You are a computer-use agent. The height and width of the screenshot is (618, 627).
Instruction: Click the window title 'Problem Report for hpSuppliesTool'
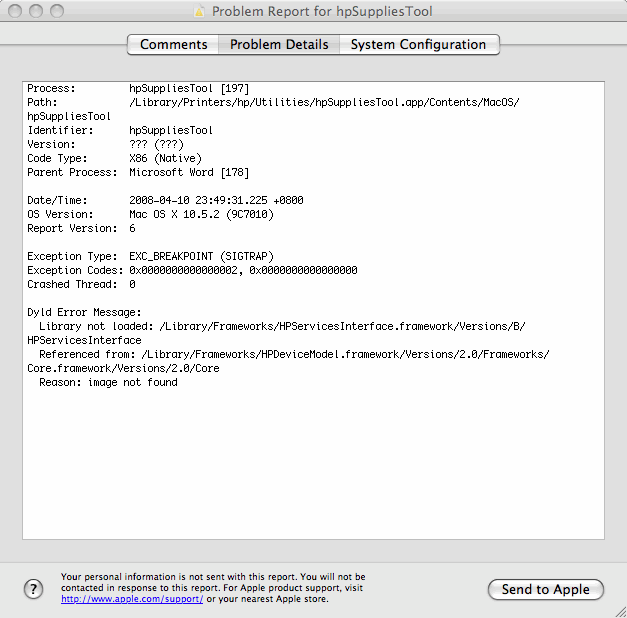[322, 11]
